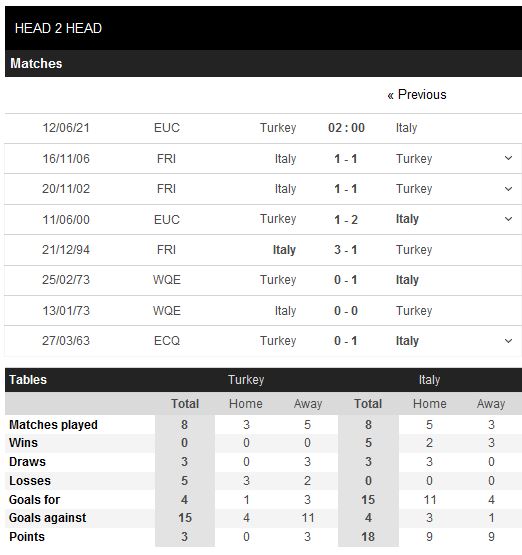Click the ECQ label for 27/03/63
Screen dimensions: 522x555
point(167,341)
